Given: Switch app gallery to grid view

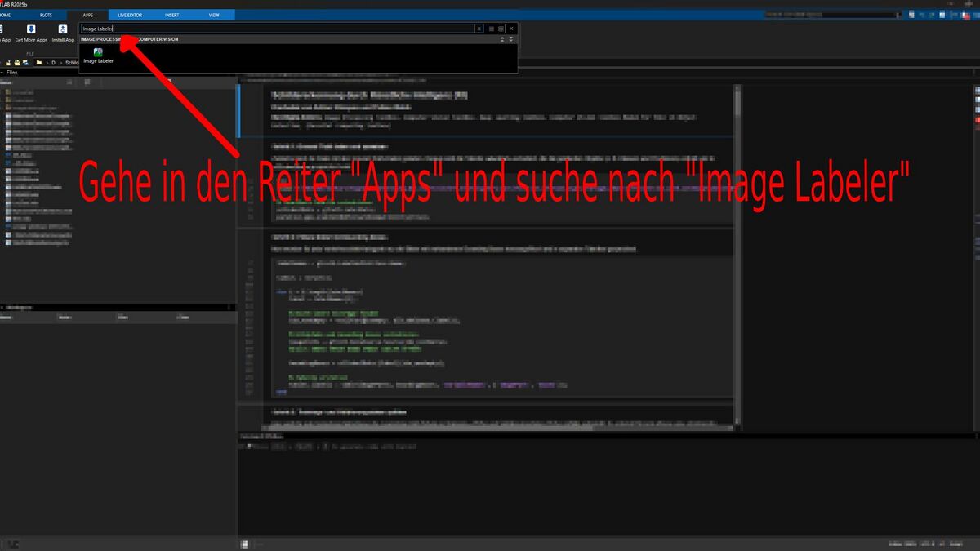Looking at the screenshot, I should point(501,29).
